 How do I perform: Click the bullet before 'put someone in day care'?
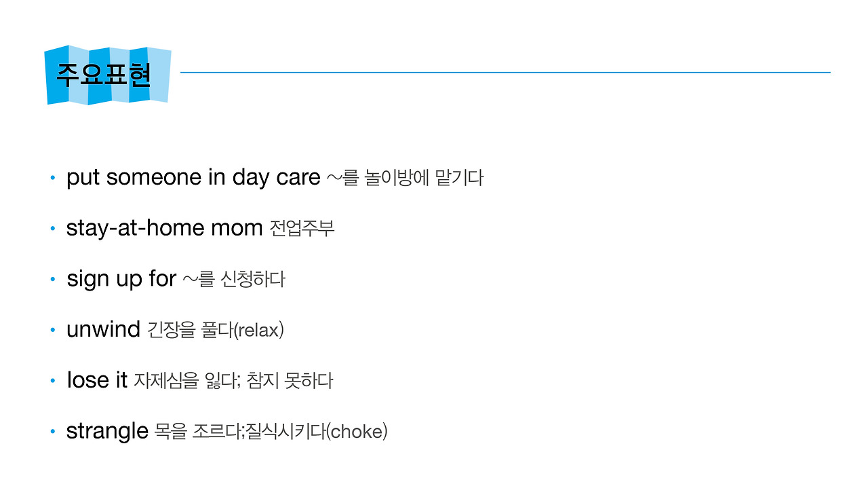click(x=52, y=179)
